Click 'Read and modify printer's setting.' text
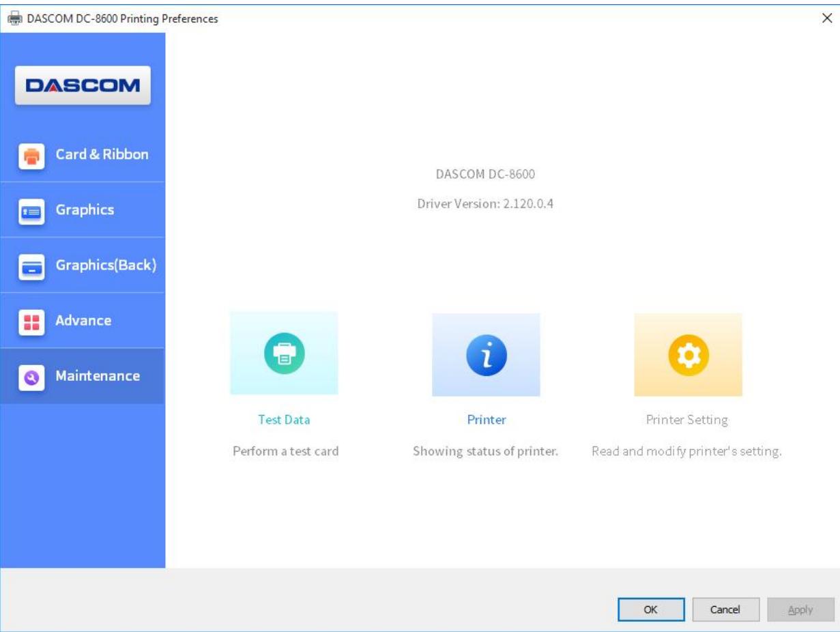This screenshot has height=632, width=840. (x=686, y=451)
